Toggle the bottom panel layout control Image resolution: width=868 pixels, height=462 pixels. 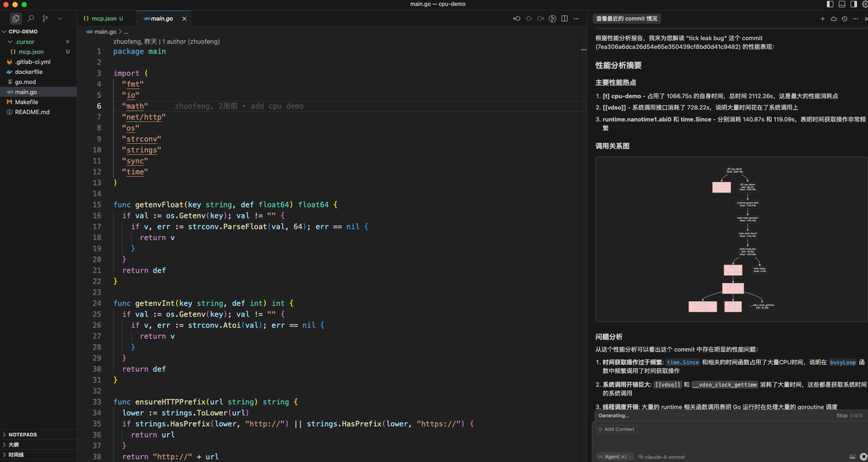[x=841, y=4]
